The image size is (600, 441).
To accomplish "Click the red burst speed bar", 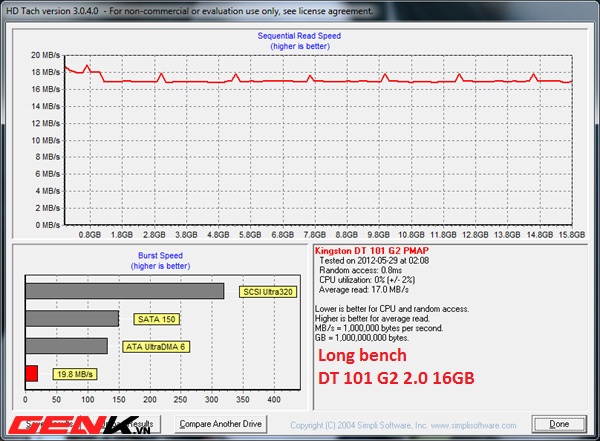I will click(32, 373).
